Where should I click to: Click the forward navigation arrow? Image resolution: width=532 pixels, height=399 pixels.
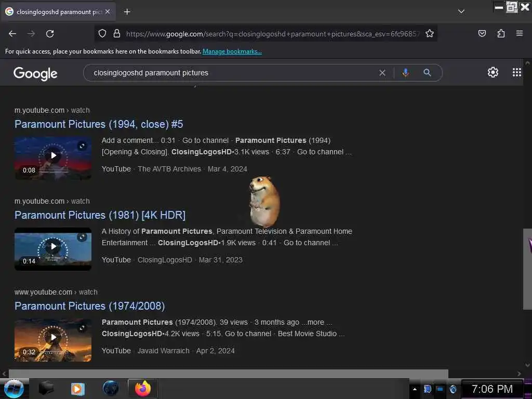(31, 34)
